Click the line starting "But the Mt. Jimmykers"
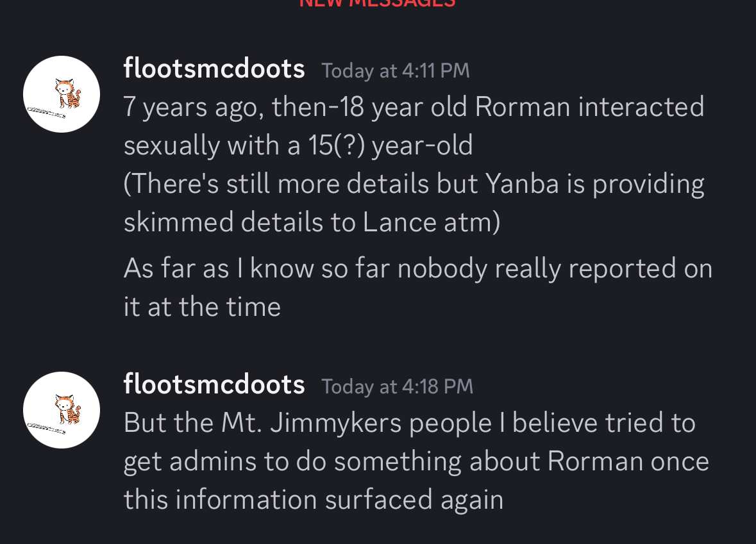 point(409,423)
